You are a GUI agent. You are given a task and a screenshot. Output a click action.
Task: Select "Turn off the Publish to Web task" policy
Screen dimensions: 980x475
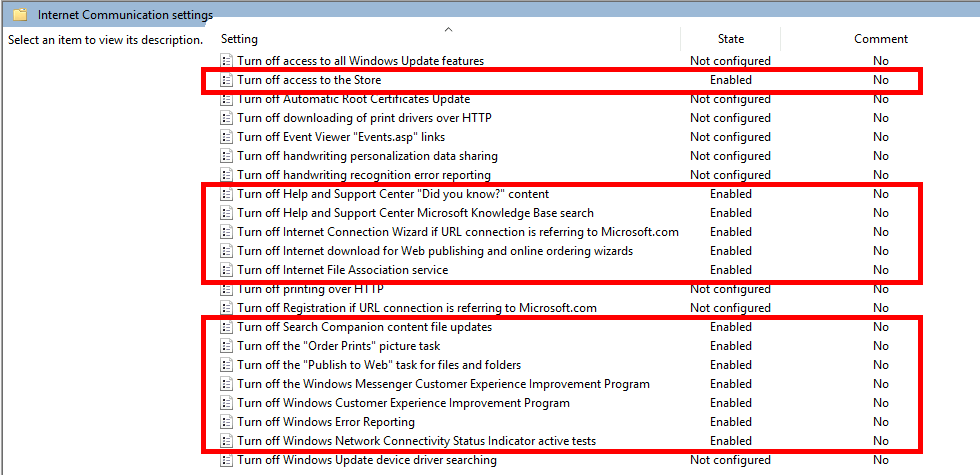tap(379, 364)
